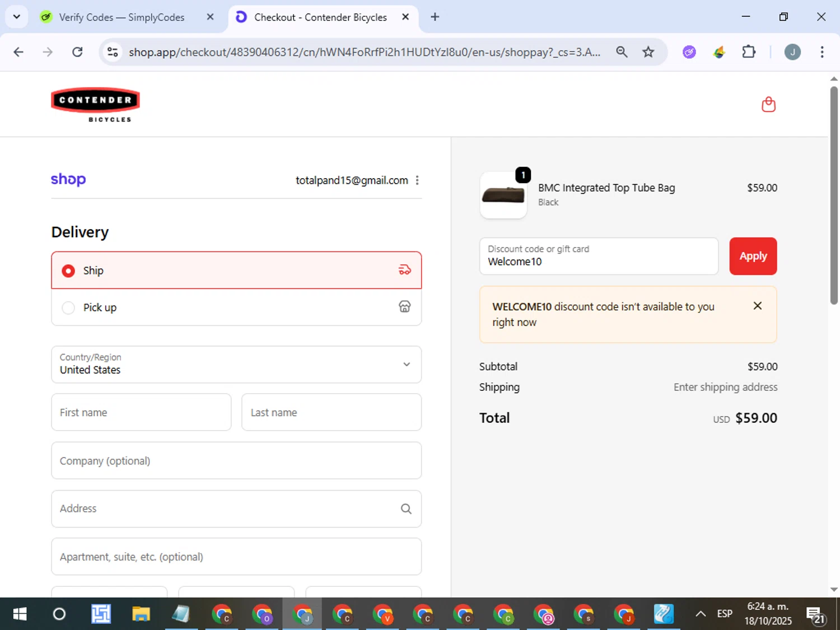The width and height of the screenshot is (840, 630).
Task: Open the account options three-dot menu
Action: (417, 180)
